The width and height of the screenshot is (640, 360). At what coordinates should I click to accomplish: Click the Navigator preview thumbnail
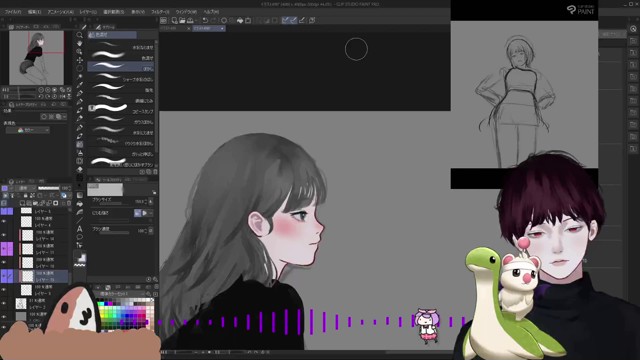(x=36, y=58)
